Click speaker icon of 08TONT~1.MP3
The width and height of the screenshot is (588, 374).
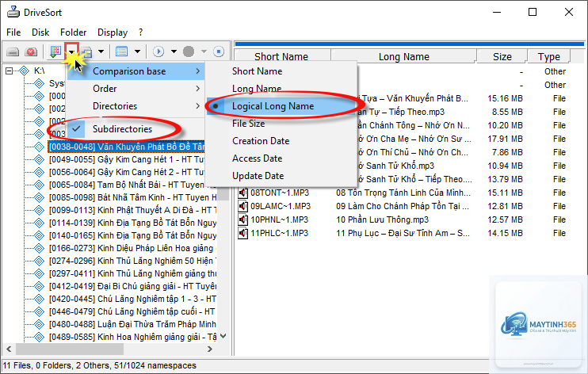point(243,193)
